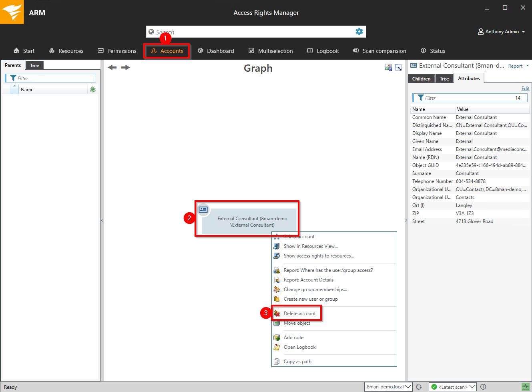Choose Change group memberships menu item
The height and width of the screenshot is (392, 532).
pyautogui.click(x=315, y=289)
